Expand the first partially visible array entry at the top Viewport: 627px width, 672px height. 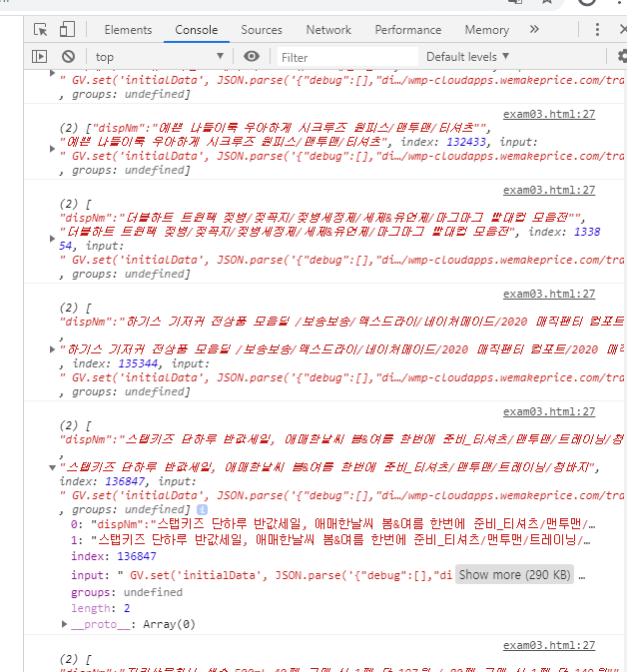coord(52,73)
